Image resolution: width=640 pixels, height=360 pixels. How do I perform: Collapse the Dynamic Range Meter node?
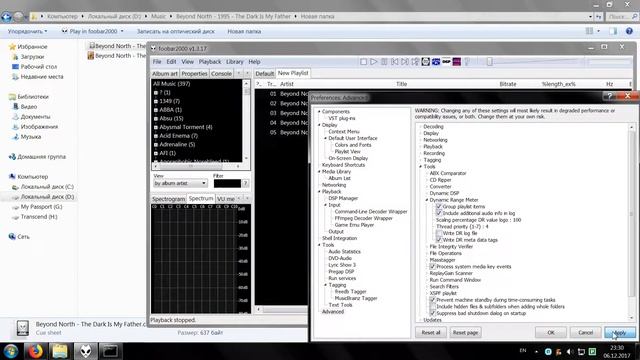tap(427, 200)
